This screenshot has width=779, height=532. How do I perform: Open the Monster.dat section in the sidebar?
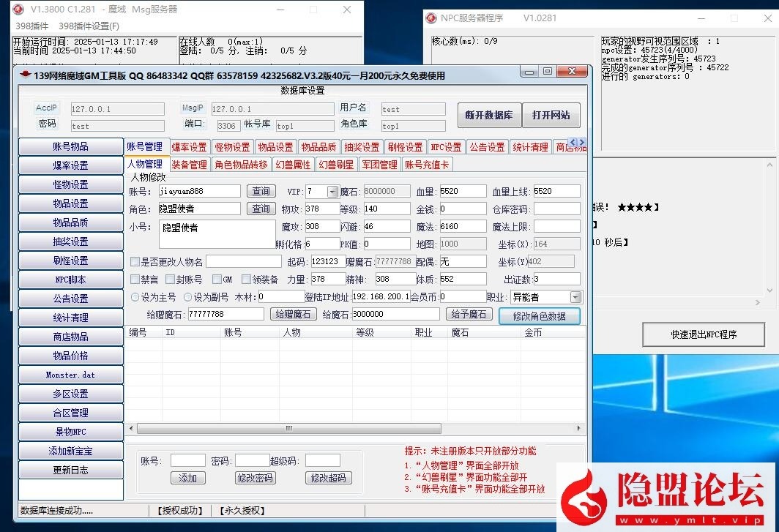(x=70, y=375)
